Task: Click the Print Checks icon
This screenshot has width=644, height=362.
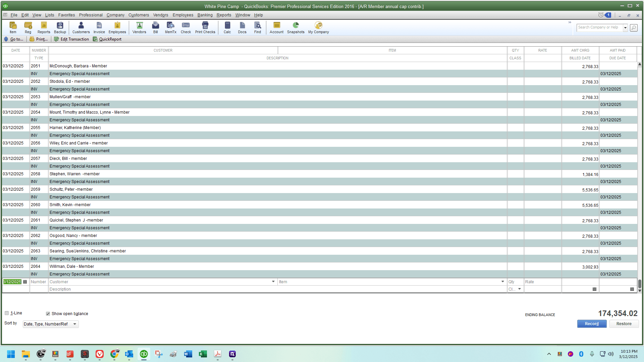Action: point(205,27)
